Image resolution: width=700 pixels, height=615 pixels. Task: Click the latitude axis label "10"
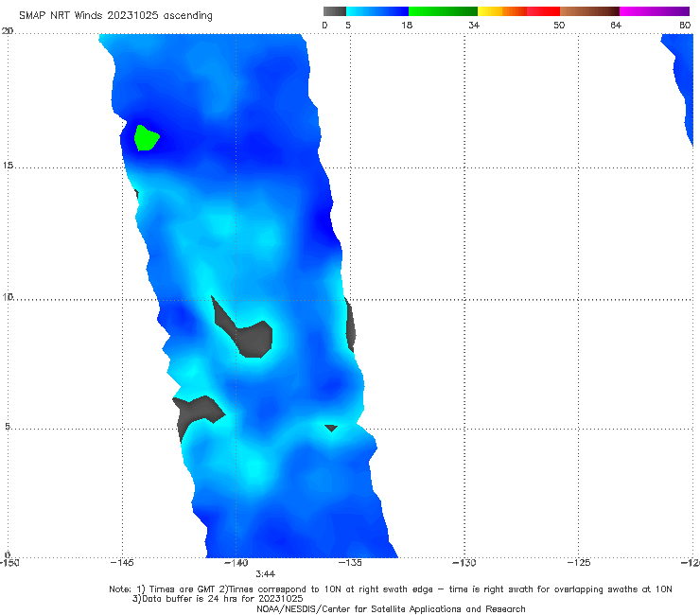click(8, 297)
